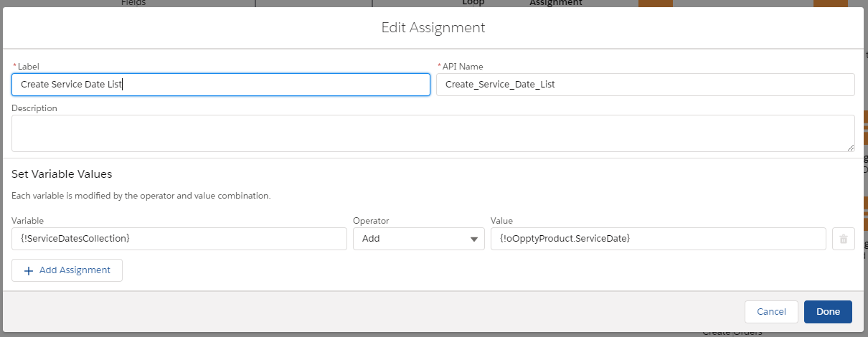Click the Set Variable Values heading
The width and height of the screenshot is (868, 337).
[62, 174]
